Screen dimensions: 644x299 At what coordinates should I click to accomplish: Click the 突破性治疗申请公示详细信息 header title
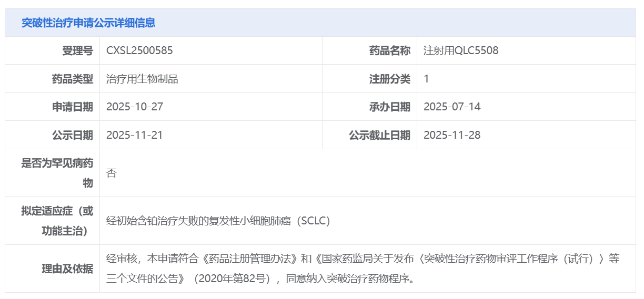[88, 23]
